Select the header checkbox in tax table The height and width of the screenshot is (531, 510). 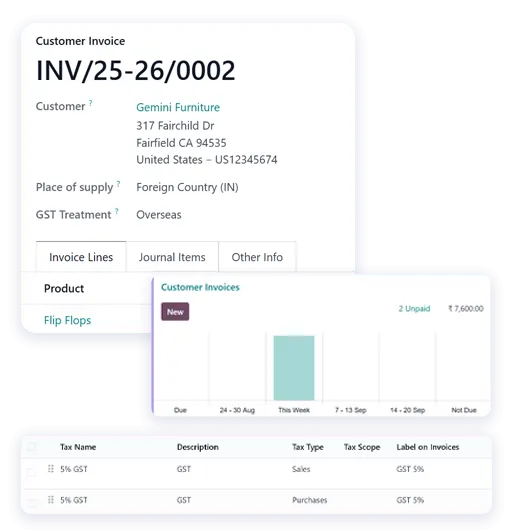pos(31,447)
